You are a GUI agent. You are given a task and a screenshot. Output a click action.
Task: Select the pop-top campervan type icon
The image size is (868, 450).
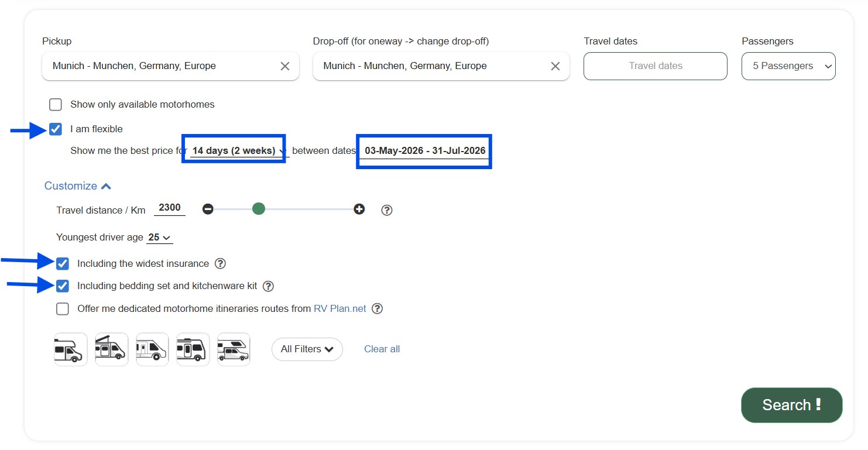[x=111, y=349]
